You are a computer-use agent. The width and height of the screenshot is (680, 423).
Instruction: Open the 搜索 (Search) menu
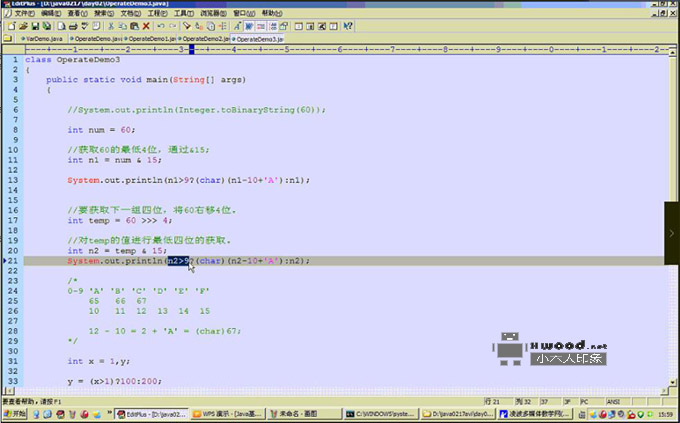click(104, 13)
